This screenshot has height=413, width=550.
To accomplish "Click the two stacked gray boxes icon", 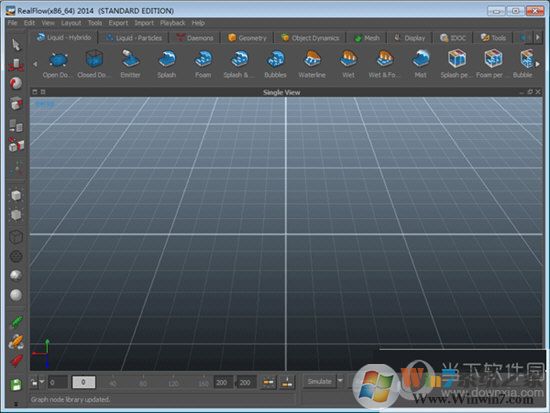I will [16, 125].
